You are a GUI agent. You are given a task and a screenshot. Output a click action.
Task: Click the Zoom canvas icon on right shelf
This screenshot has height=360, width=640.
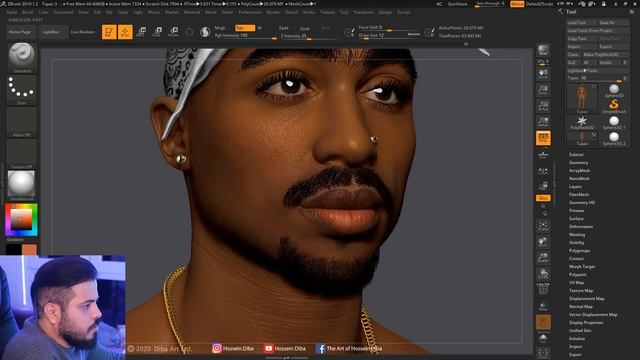click(543, 90)
